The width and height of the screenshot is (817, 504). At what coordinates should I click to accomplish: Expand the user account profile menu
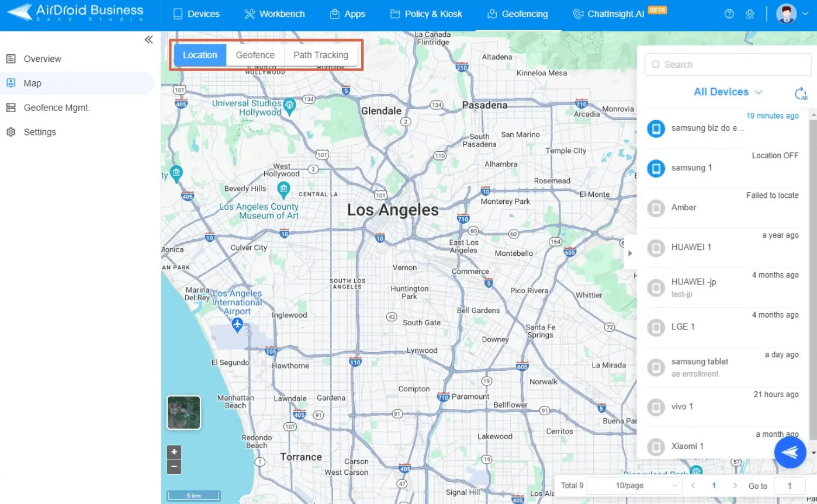coord(791,13)
